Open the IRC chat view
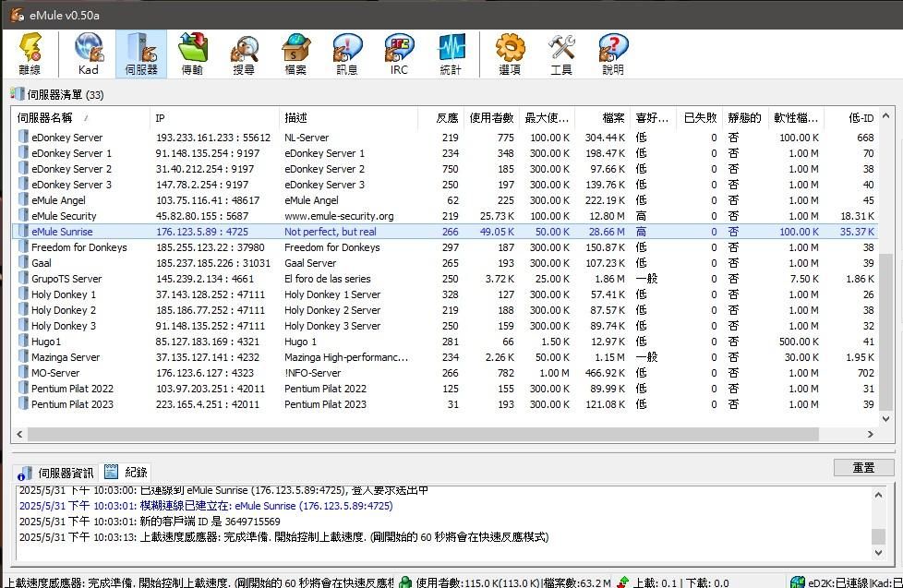The height and width of the screenshot is (588, 903). [x=399, y=54]
